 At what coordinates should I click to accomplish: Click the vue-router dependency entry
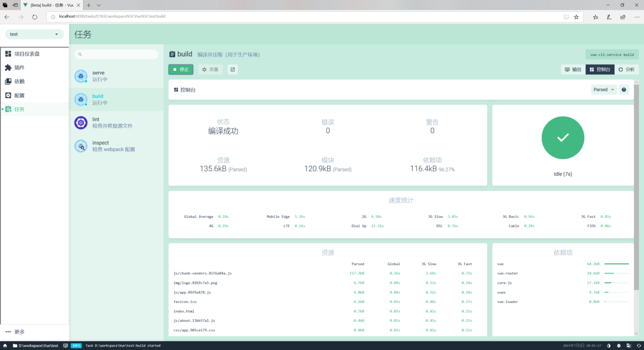(563, 273)
